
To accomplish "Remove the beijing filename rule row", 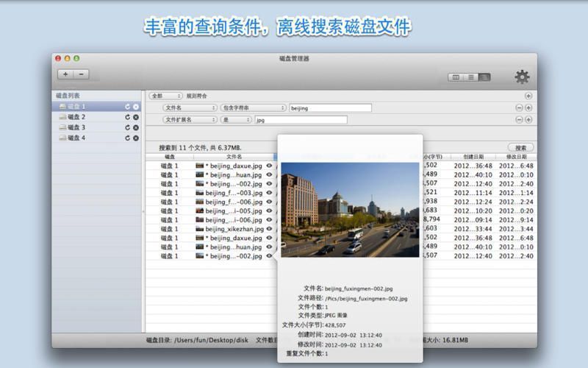I will pos(520,107).
